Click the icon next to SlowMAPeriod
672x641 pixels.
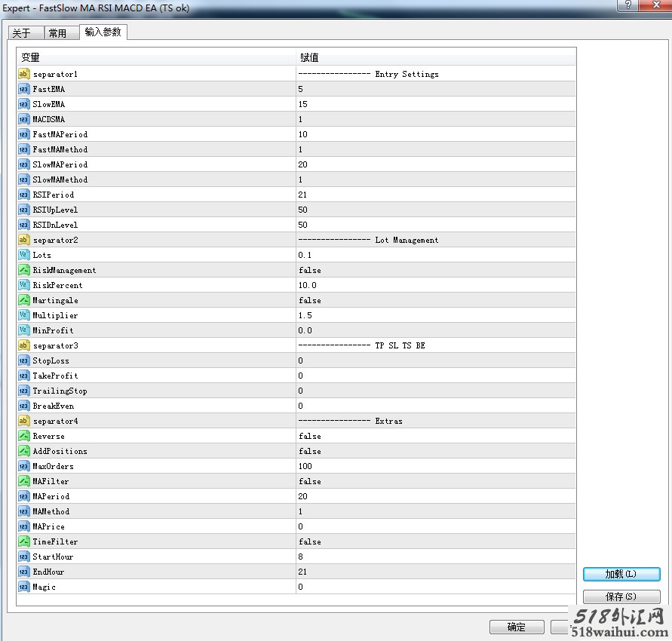24,164
